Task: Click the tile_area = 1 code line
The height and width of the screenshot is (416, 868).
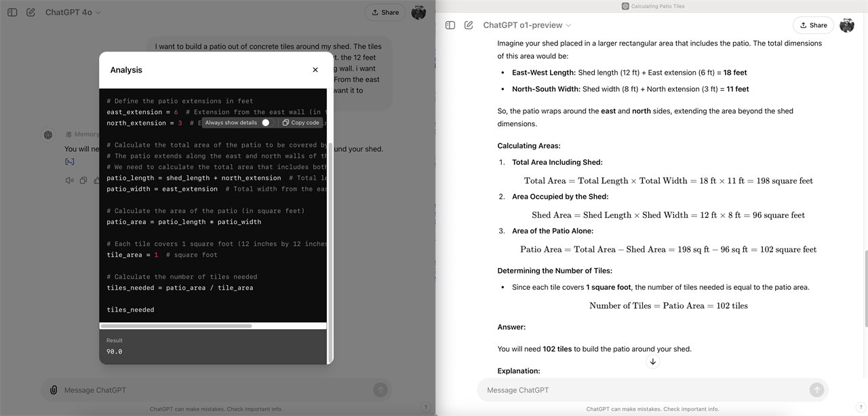Action: pos(132,255)
